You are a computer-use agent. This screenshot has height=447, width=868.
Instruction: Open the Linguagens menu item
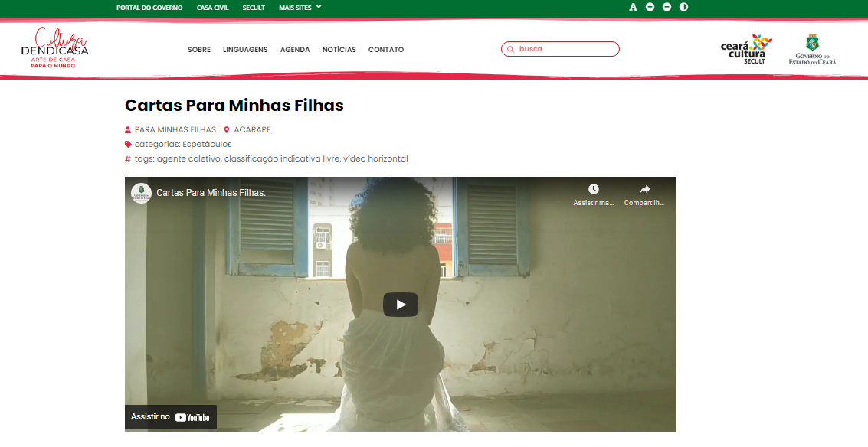(245, 50)
